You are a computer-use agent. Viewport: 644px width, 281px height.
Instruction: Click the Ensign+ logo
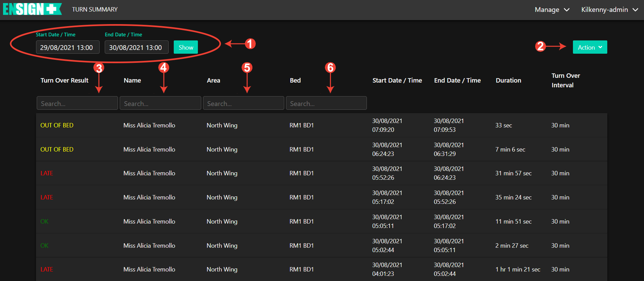click(32, 9)
